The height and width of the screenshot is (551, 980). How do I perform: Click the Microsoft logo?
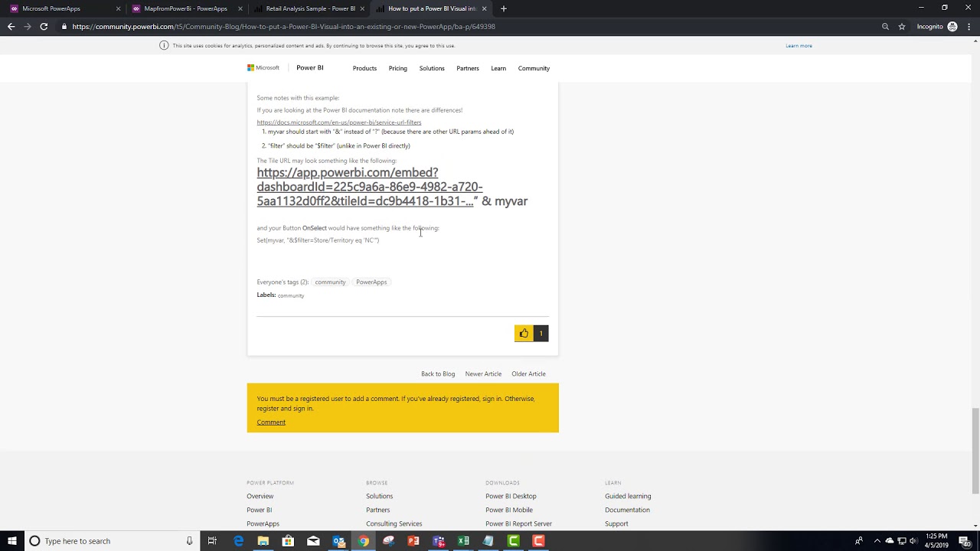click(x=263, y=67)
